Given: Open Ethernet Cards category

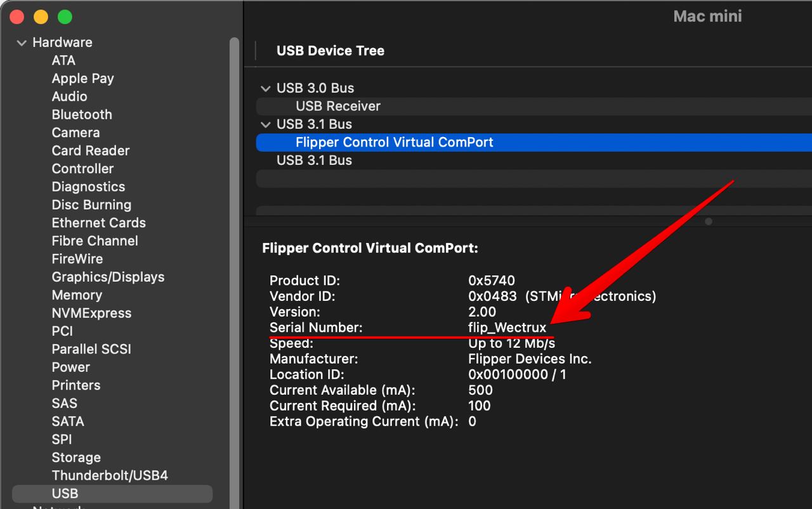Looking at the screenshot, I should click(x=98, y=223).
